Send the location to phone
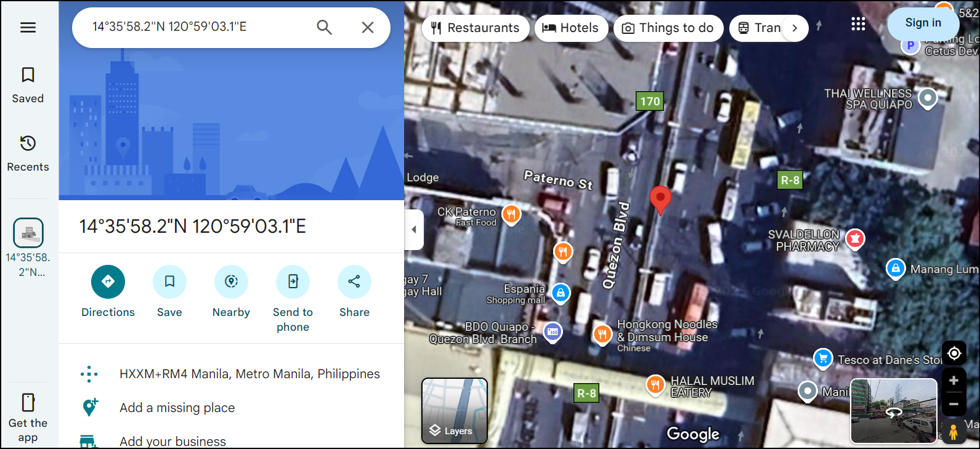 [293, 299]
